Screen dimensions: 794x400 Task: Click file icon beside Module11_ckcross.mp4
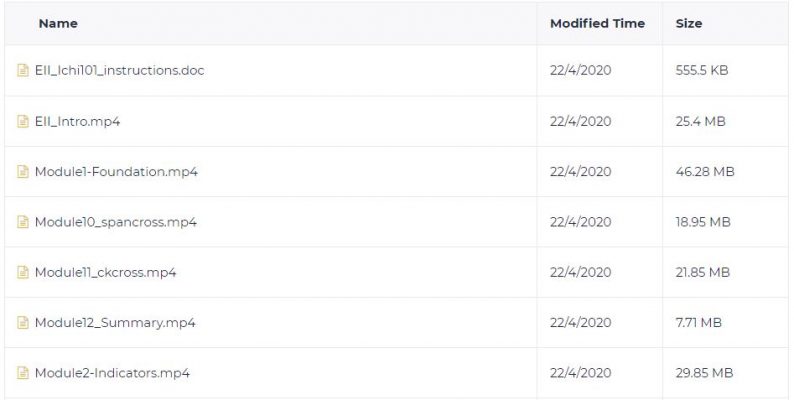click(23, 272)
